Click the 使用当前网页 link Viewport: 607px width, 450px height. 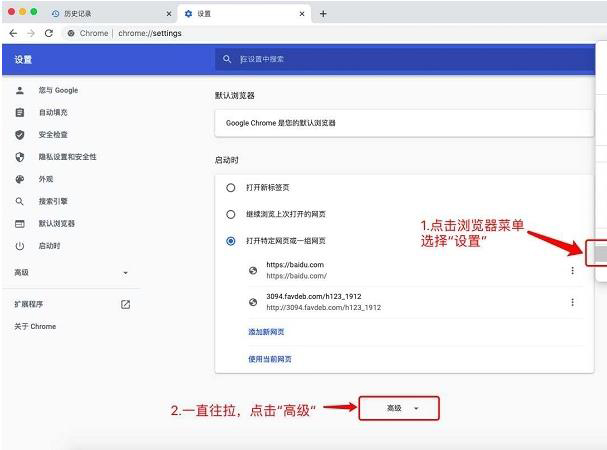270,358
